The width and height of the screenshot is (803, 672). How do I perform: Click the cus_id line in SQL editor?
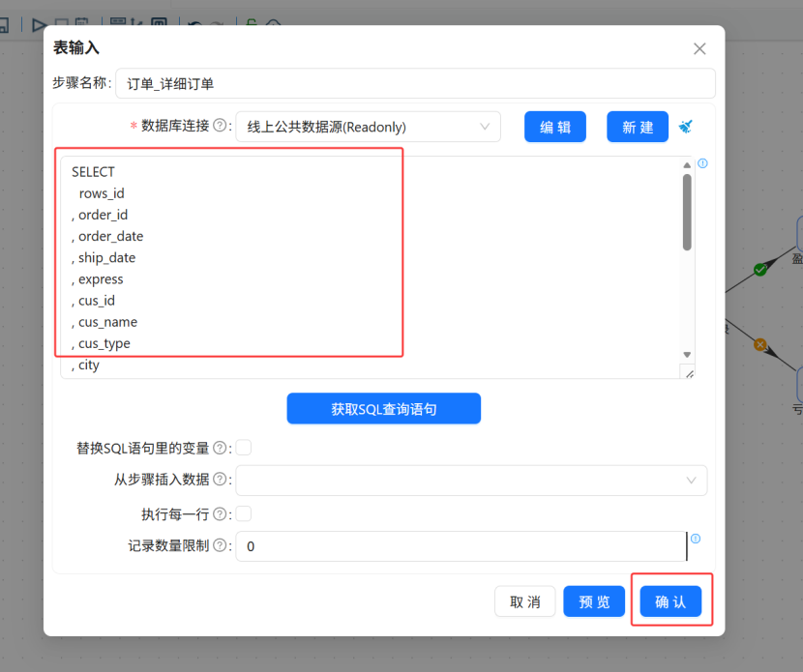93,301
